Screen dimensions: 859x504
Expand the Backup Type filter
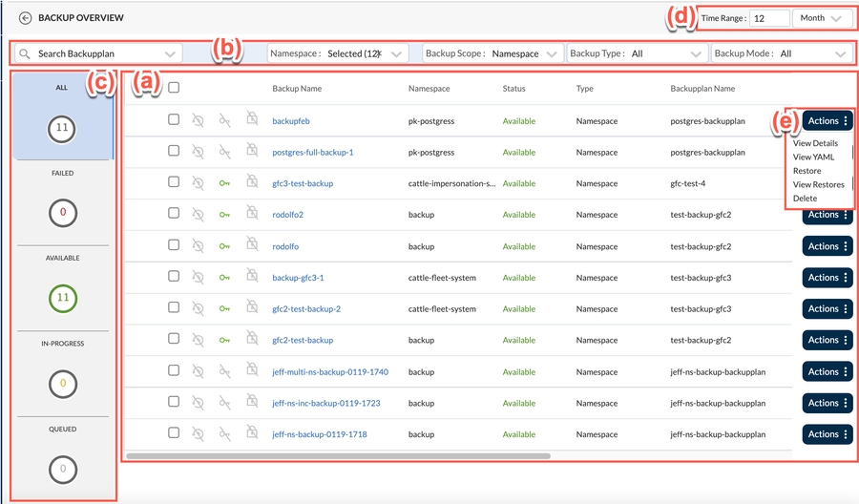[636, 53]
